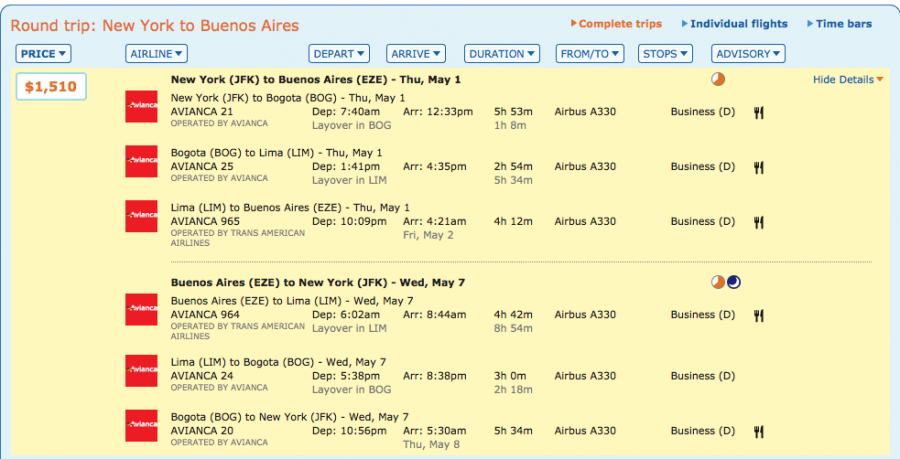Click 'Round trip: New York to Buenos Aires' title

pos(155,26)
